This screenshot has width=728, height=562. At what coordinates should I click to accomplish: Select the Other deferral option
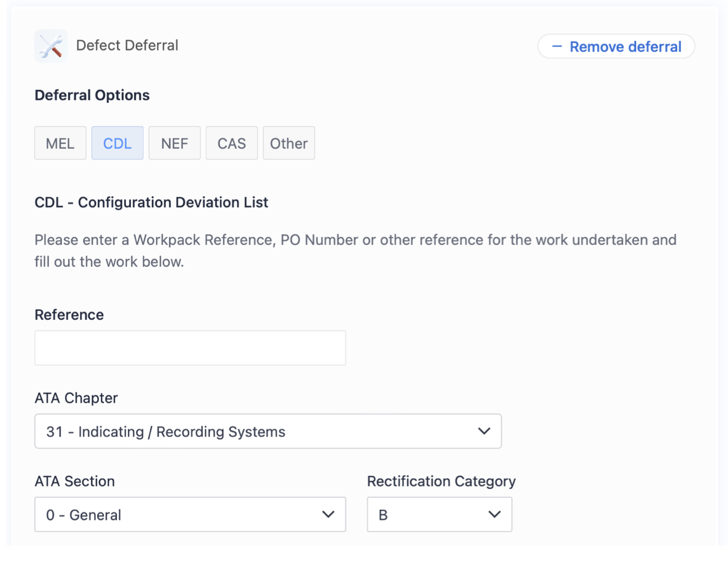tap(289, 143)
